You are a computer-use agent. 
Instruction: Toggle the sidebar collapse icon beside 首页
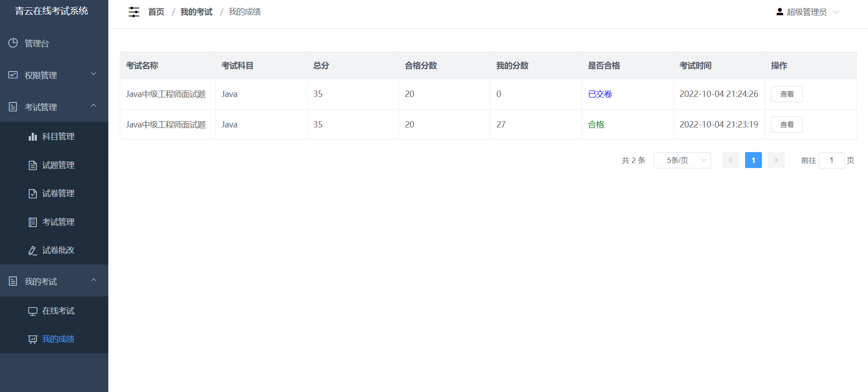coord(134,12)
